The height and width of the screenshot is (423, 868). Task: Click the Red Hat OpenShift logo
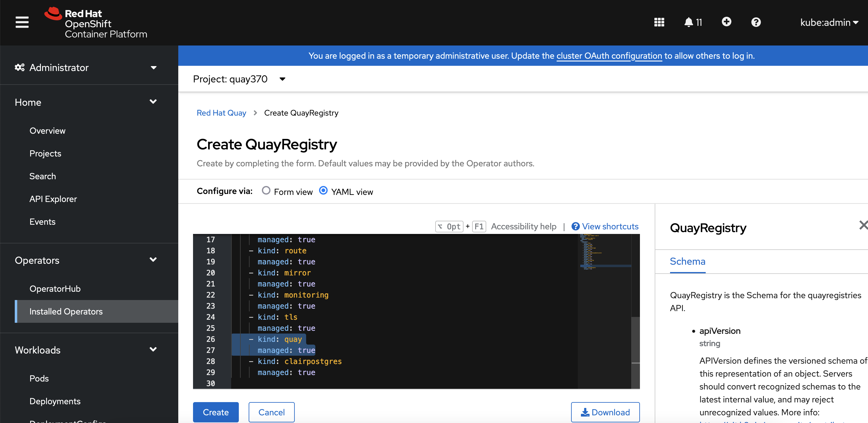96,23
